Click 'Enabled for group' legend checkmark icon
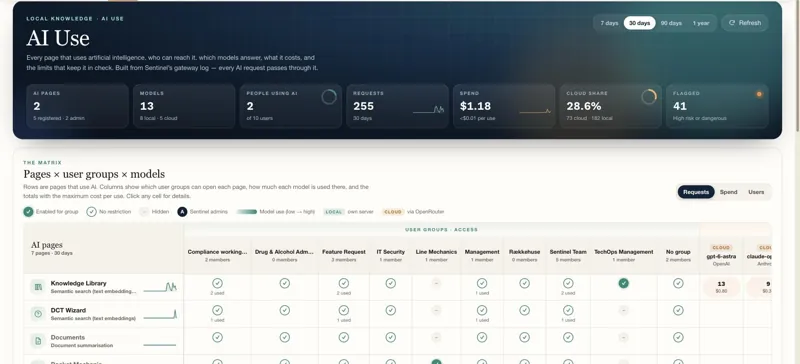 click(28, 211)
